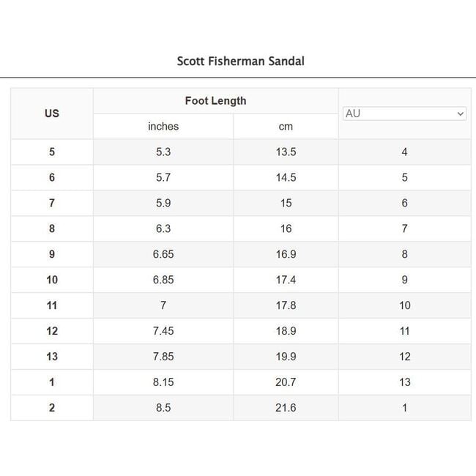Image resolution: width=476 pixels, height=476 pixels.
Task: Click the 13.5 cm foot length cell
Action: click(286, 152)
